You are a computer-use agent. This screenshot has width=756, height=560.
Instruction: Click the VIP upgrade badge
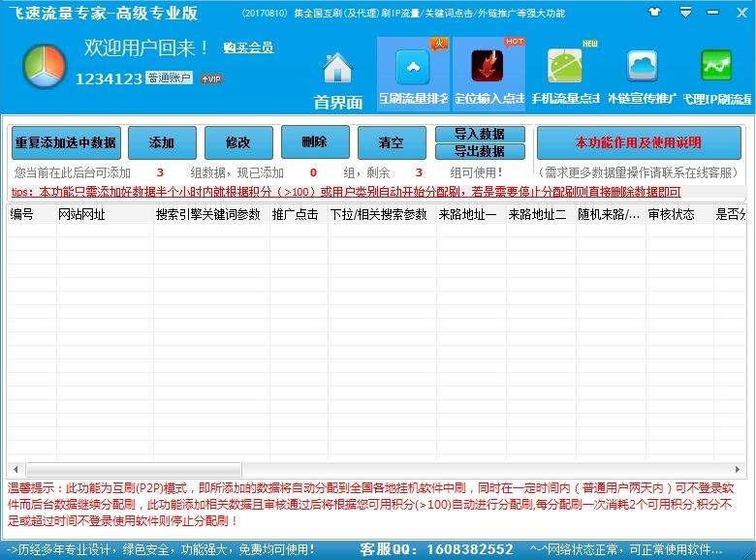211,78
